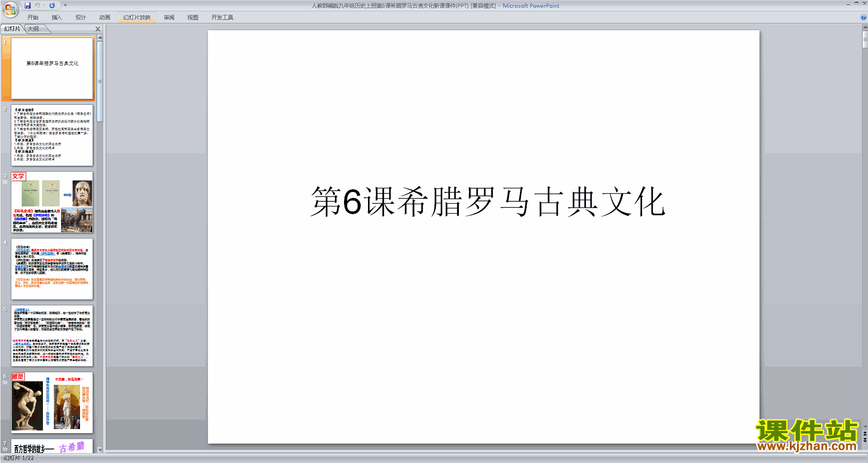The image size is (868, 463).
Task: Click status bar text 幻灯片 1/22
Action: [19, 458]
